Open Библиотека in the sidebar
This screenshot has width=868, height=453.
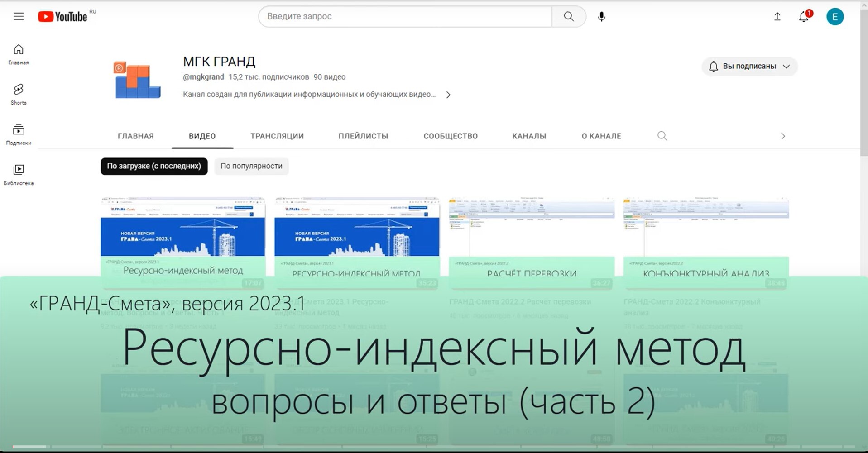click(x=19, y=175)
